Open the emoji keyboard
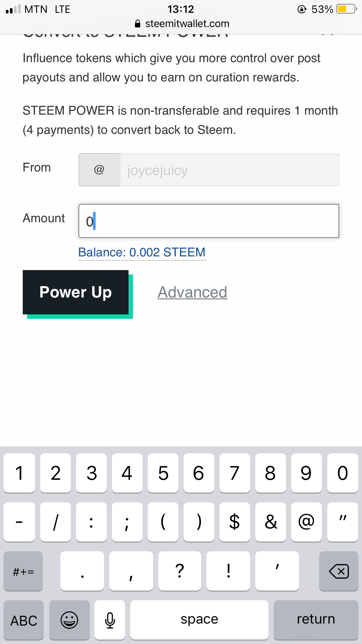Screen dimensions: 362x644 [x=69, y=619]
